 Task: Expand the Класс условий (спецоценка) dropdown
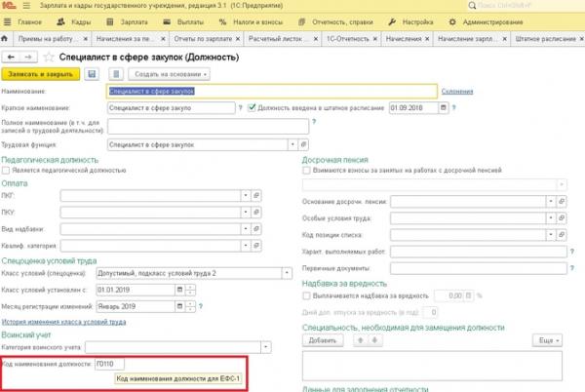click(x=287, y=273)
